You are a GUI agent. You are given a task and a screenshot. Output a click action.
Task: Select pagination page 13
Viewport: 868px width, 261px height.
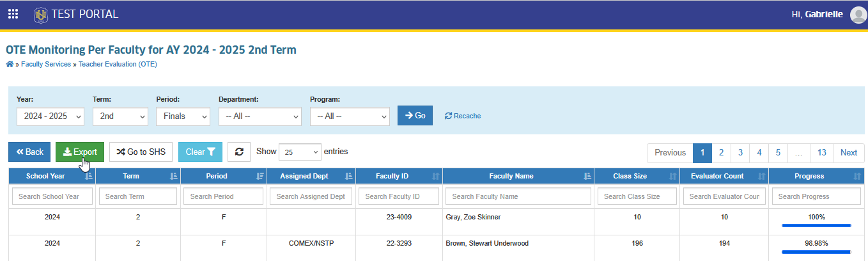[822, 153]
